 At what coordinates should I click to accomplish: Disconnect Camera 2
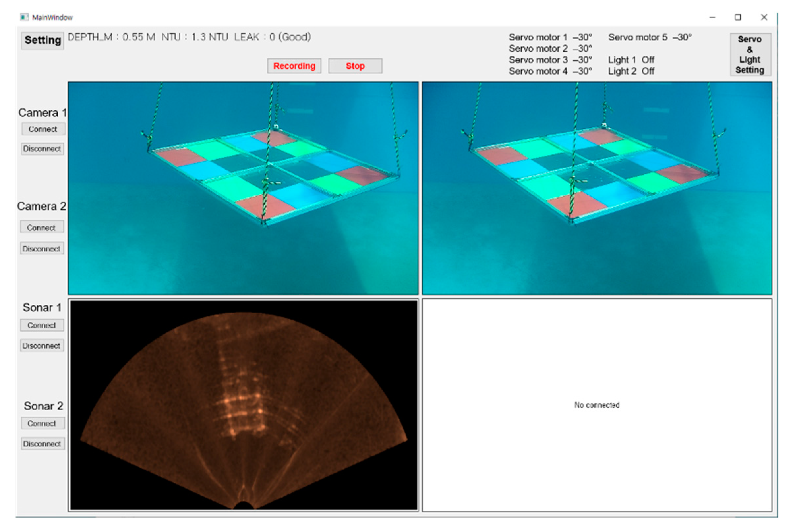(42, 249)
